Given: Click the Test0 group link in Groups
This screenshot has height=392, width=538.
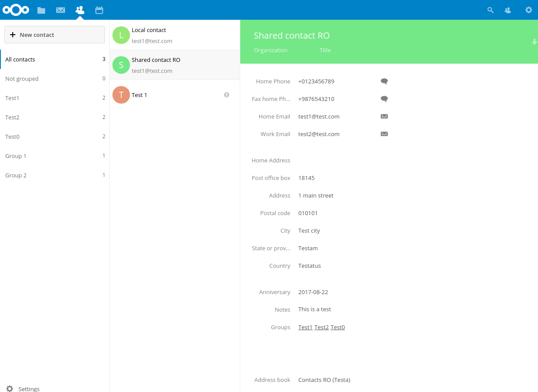Looking at the screenshot, I should (x=338, y=327).
